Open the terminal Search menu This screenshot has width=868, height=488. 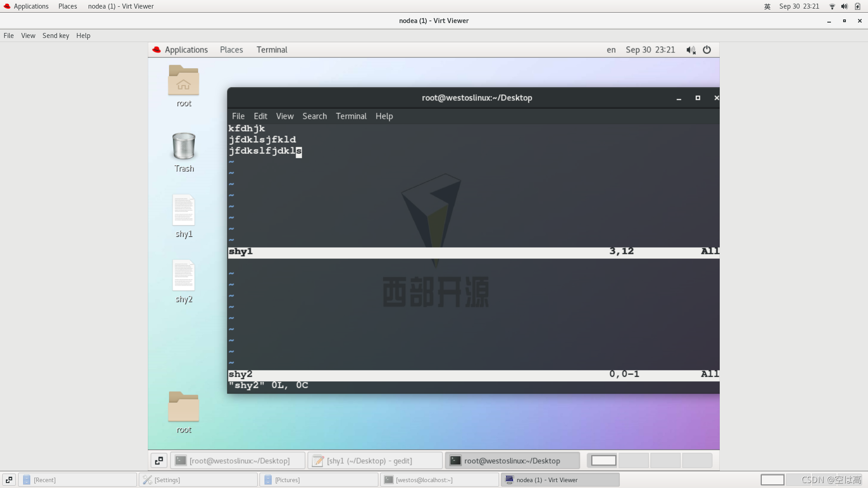coord(315,116)
